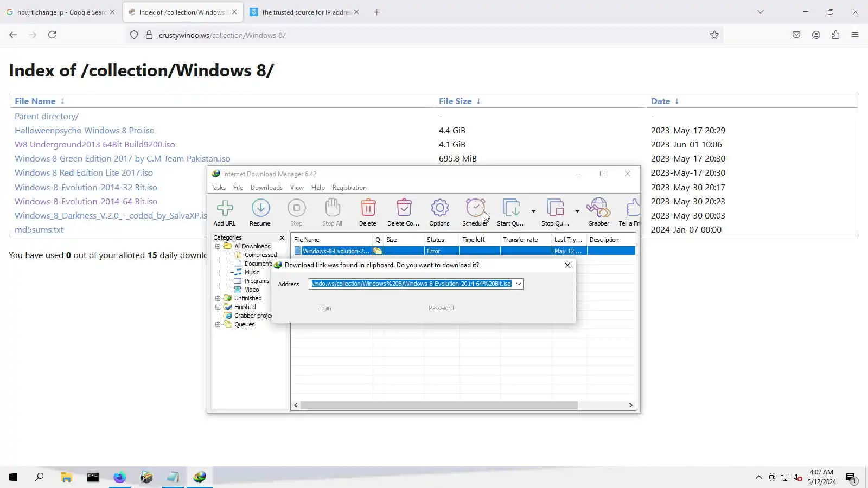Open Windows-8-Evolution-2014-32 Bit.iso link
The image size is (868, 488).
point(86,187)
